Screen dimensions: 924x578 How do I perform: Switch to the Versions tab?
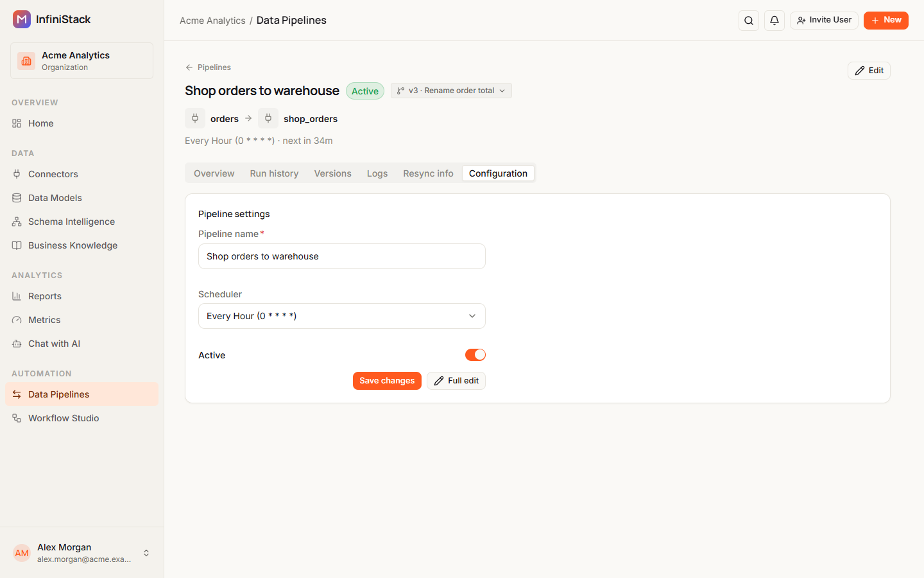(332, 173)
